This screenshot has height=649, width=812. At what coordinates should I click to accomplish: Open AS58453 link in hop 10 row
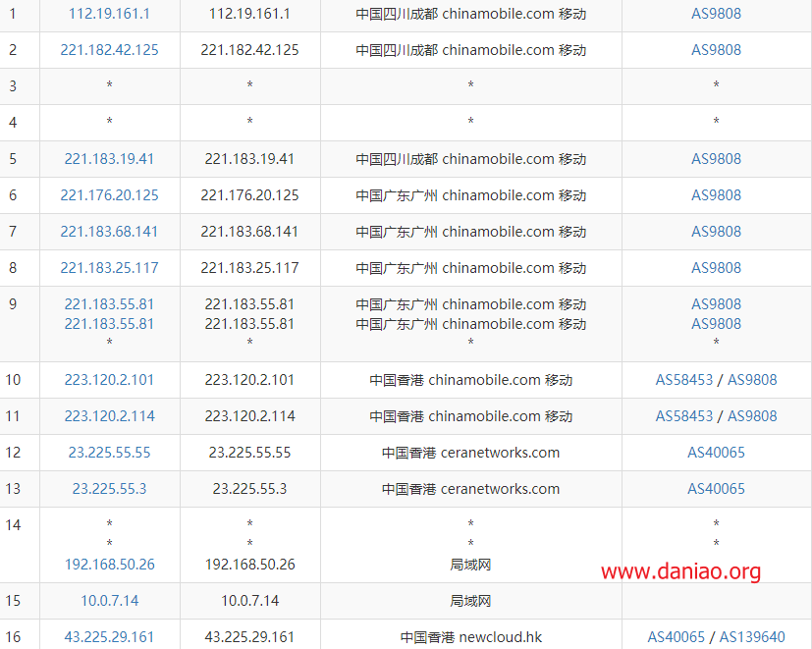pyautogui.click(x=684, y=380)
